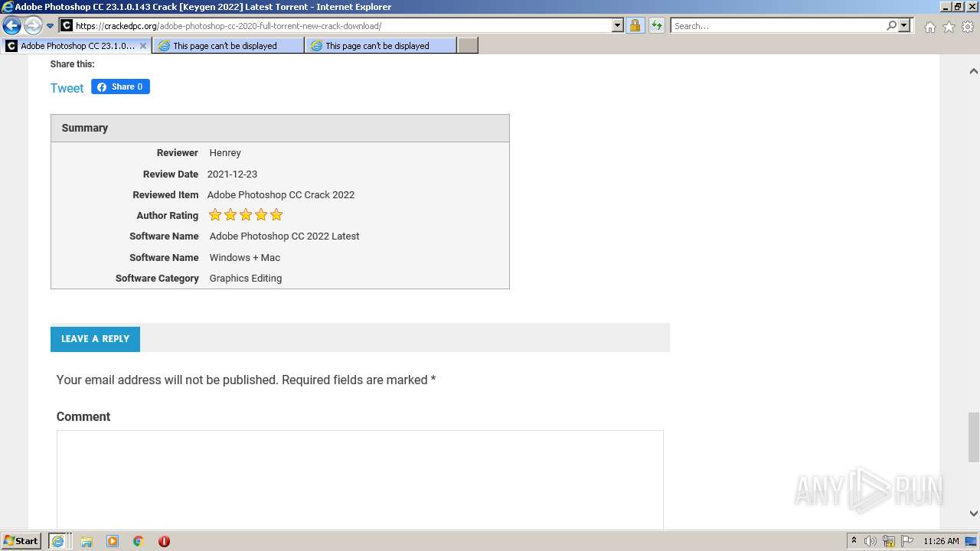The image size is (980, 551).
Task: Click 'Adobe Photoshop CC 2022 Latest' text
Action: pos(284,236)
